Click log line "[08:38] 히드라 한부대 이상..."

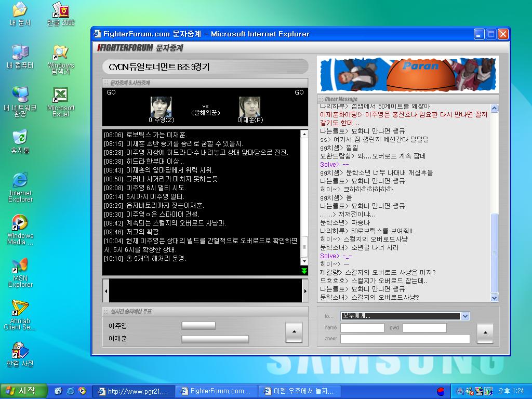pos(144,161)
